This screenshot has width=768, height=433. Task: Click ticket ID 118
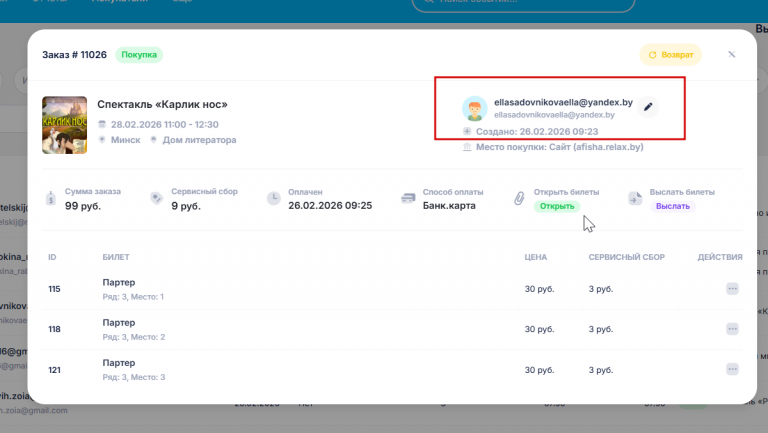pos(54,329)
